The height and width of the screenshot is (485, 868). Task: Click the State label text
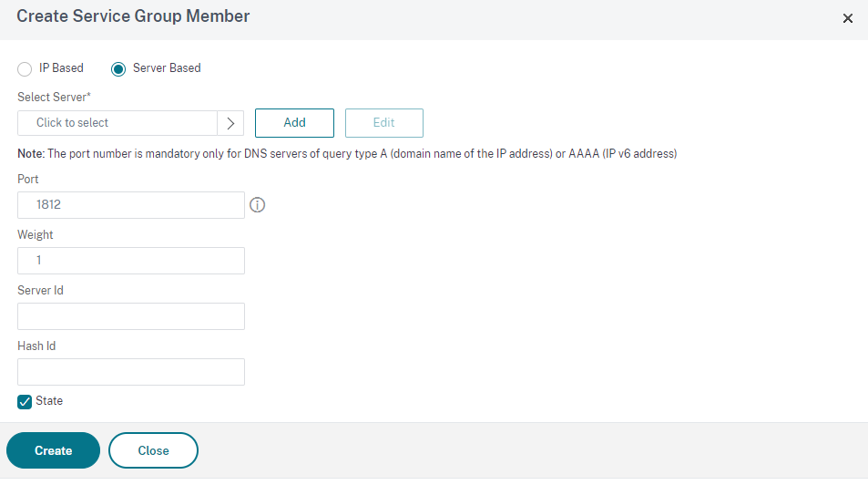49,401
